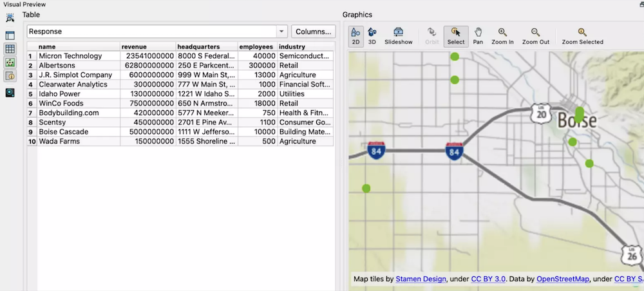Open the OpenStreetMap attribution link
This screenshot has height=291, width=644.
click(x=562, y=279)
